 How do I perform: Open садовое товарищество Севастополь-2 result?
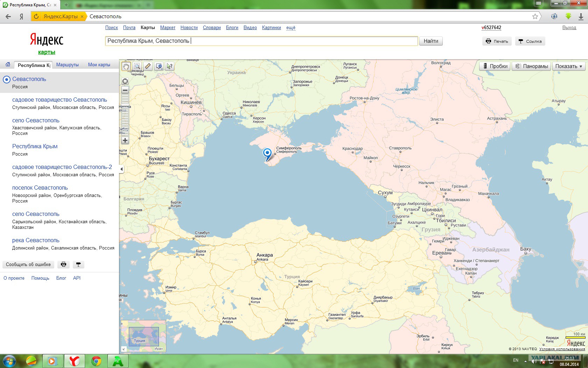pyautogui.click(x=62, y=167)
